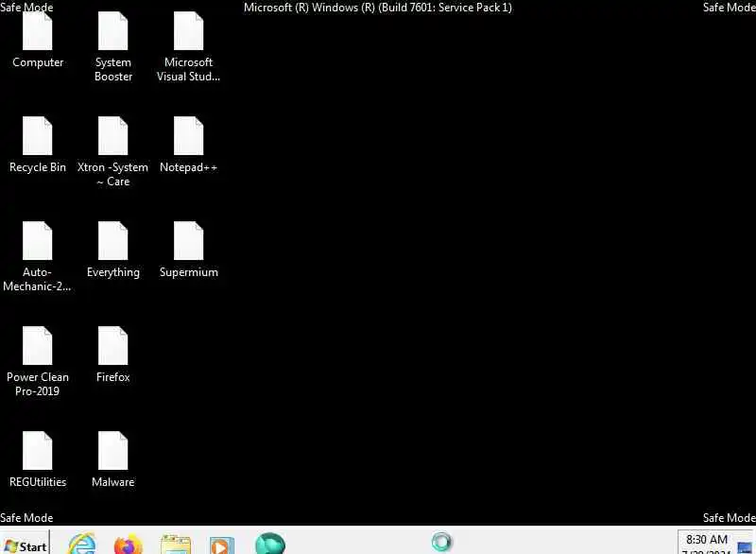Open the Start menu

tap(26, 545)
